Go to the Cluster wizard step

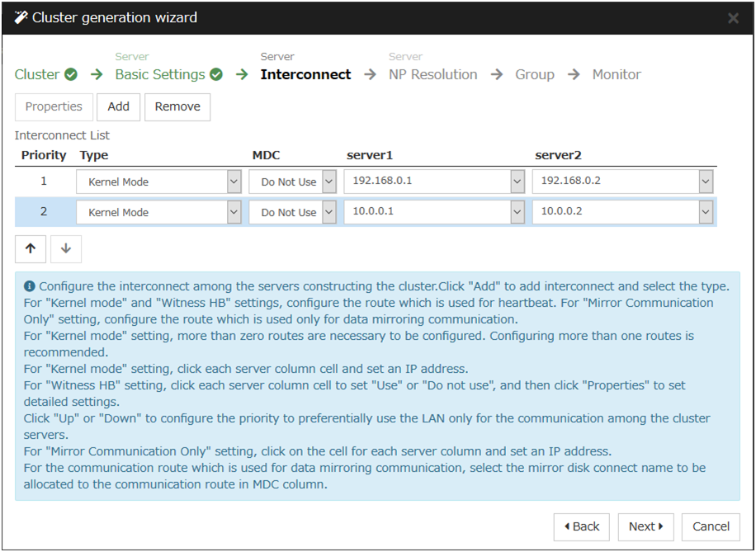tap(37, 75)
